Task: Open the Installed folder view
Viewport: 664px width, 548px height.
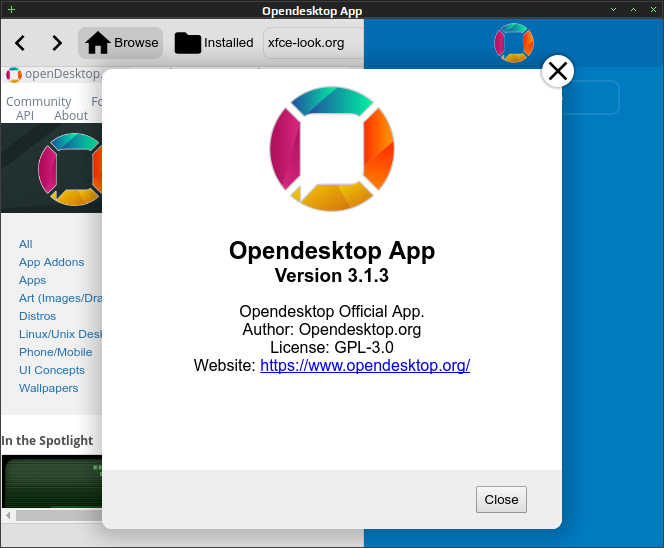Action: click(x=214, y=43)
